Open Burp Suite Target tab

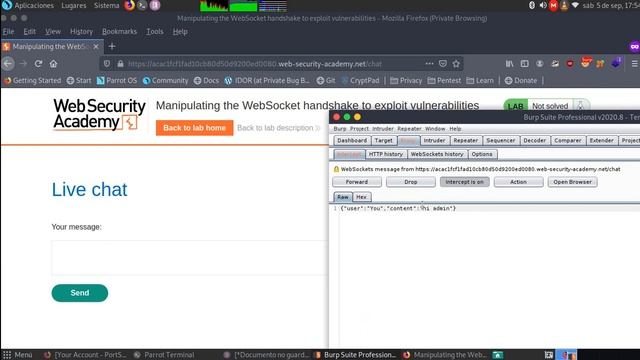383,140
